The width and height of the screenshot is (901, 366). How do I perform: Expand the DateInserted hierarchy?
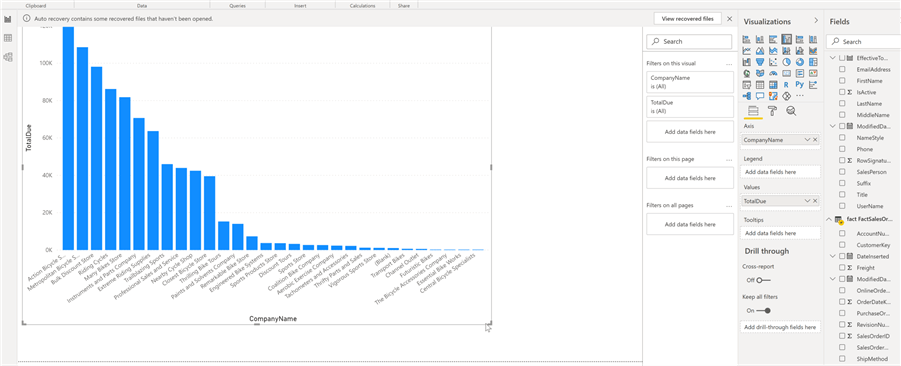point(834,256)
